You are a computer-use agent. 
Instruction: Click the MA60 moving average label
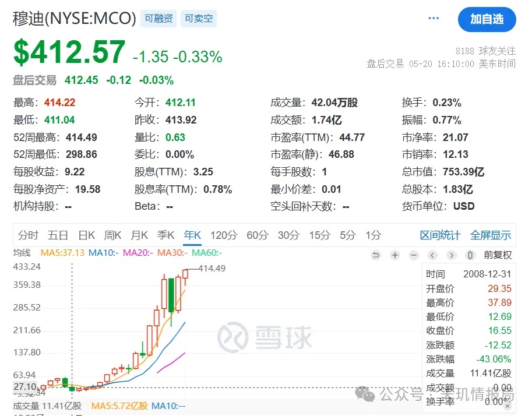pyautogui.click(x=207, y=253)
